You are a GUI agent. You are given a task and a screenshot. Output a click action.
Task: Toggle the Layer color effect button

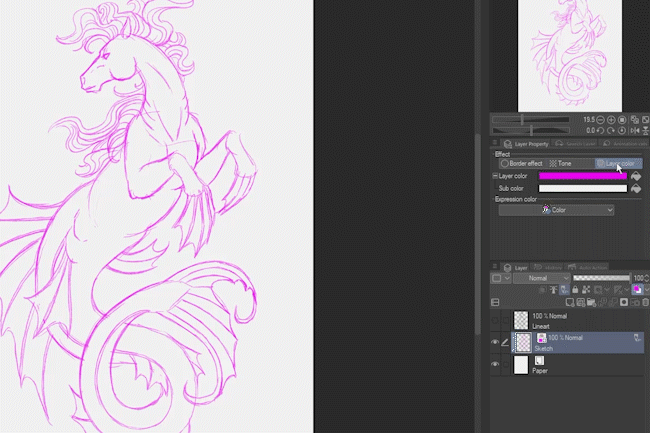pos(618,164)
